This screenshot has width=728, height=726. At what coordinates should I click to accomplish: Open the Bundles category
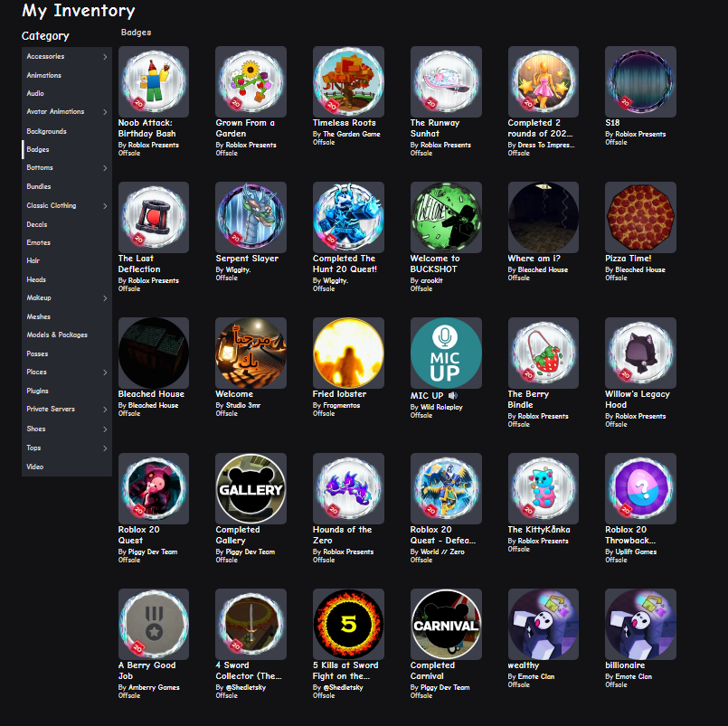pyautogui.click(x=67, y=186)
